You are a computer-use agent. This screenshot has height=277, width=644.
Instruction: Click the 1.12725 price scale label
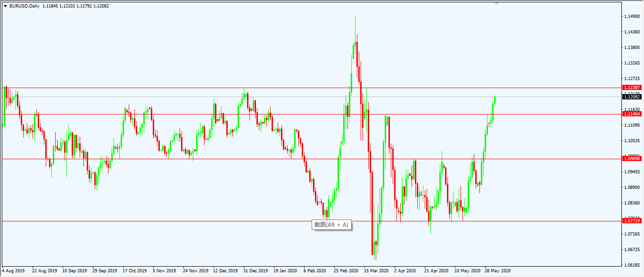[x=632, y=79]
